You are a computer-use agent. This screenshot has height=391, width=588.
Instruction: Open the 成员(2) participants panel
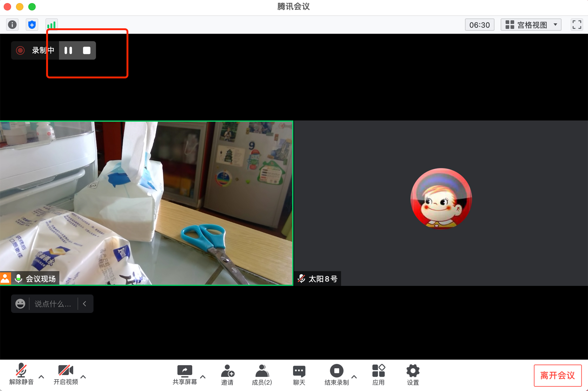(x=262, y=374)
